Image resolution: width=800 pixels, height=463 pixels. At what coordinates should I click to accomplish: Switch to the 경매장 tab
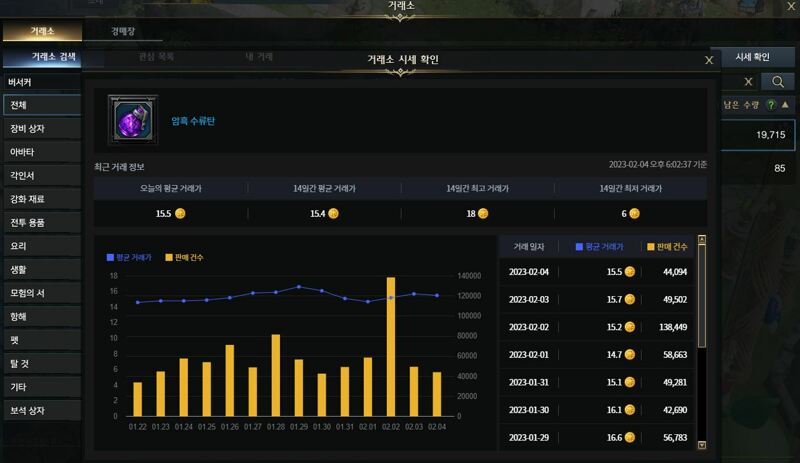tap(123, 31)
